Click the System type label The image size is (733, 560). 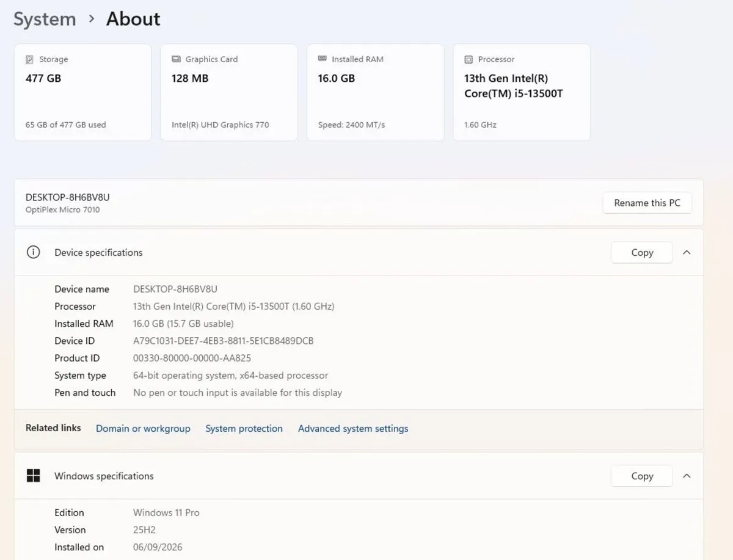80,376
